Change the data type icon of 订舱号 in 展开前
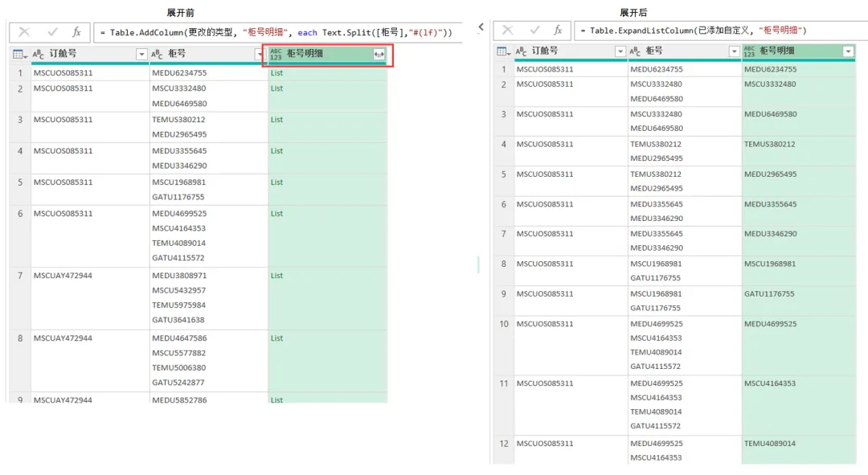868x475 pixels. coord(39,54)
